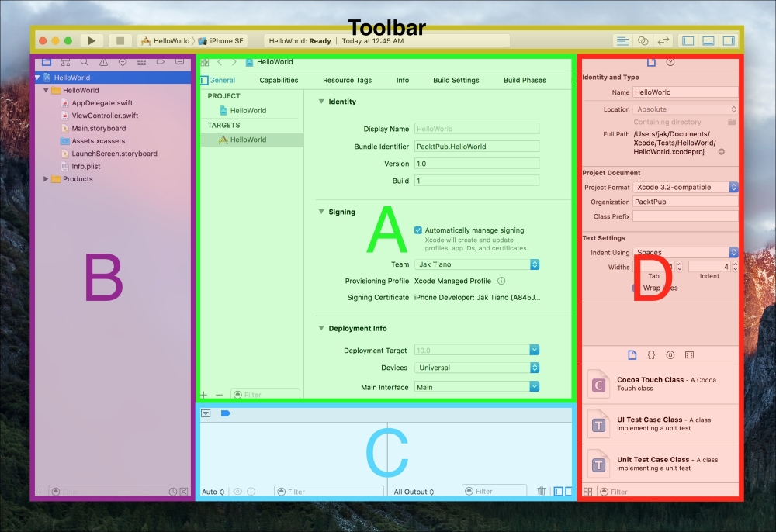Collapse the HelloWorld folder group

[x=46, y=91]
